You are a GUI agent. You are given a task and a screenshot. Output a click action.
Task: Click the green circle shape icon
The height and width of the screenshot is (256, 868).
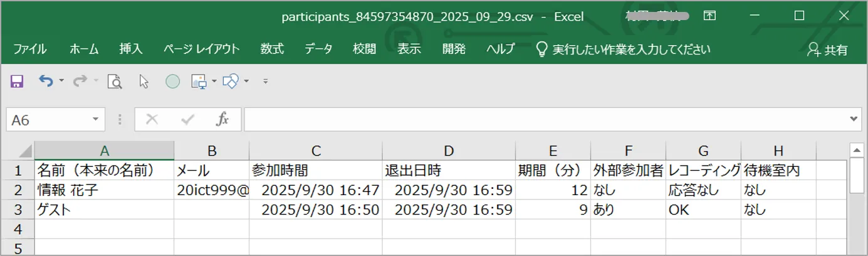172,81
